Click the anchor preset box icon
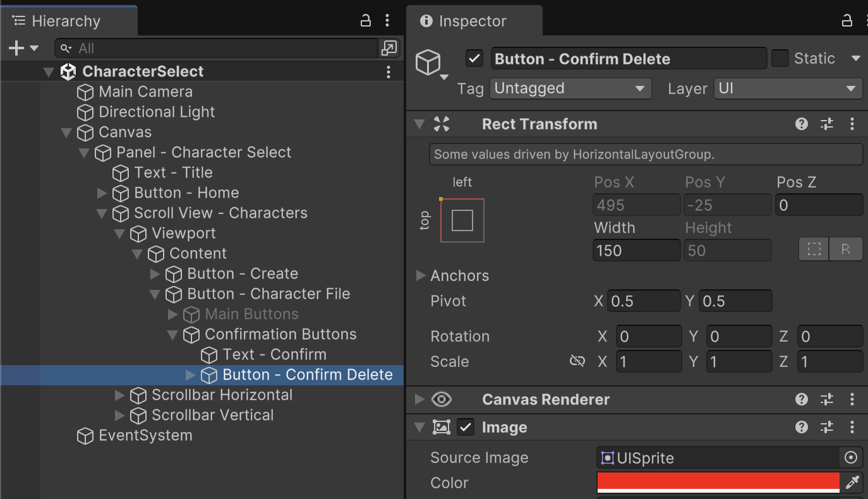Screen dimensions: 868x499 pos(462,220)
